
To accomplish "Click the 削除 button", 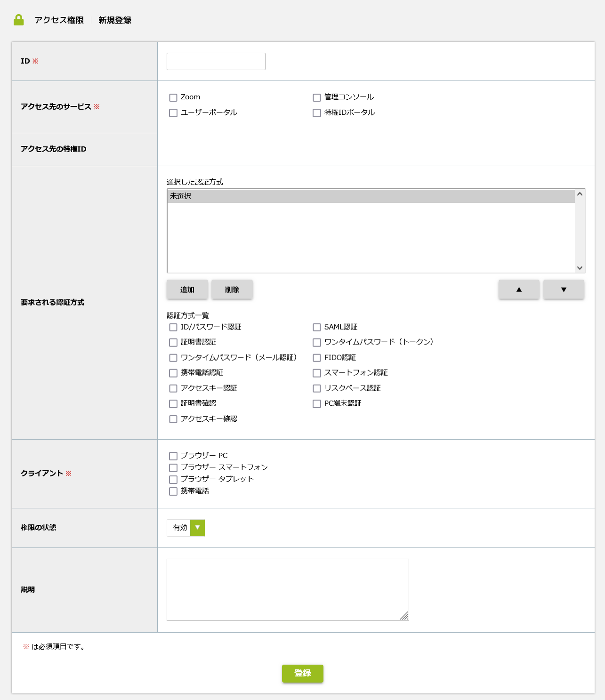I will tap(232, 290).
